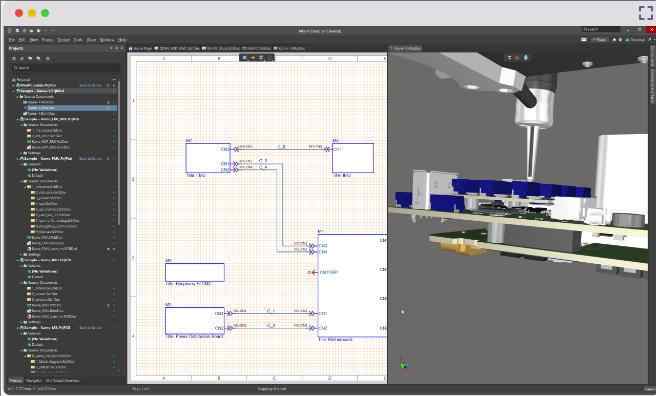Viewport: 656px width, 396px height.
Task: Switch to the third bottom panel tab
Action: [62, 381]
